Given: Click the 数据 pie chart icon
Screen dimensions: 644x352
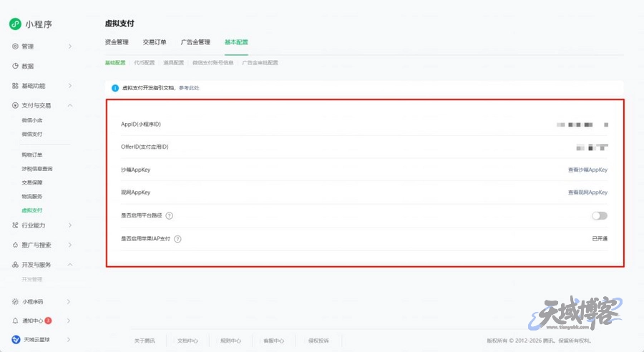Looking at the screenshot, I should 15,66.
